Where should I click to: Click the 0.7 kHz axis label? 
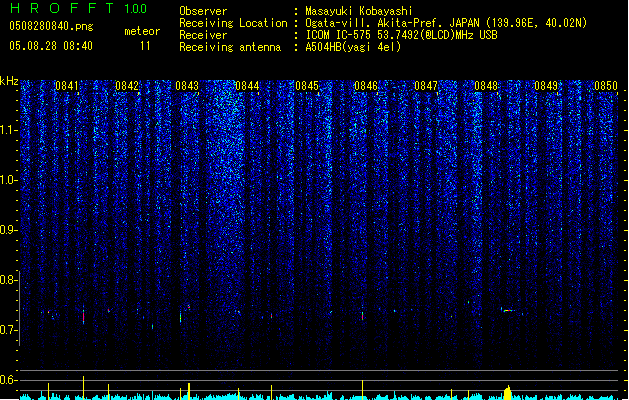pyautogui.click(x=9, y=330)
